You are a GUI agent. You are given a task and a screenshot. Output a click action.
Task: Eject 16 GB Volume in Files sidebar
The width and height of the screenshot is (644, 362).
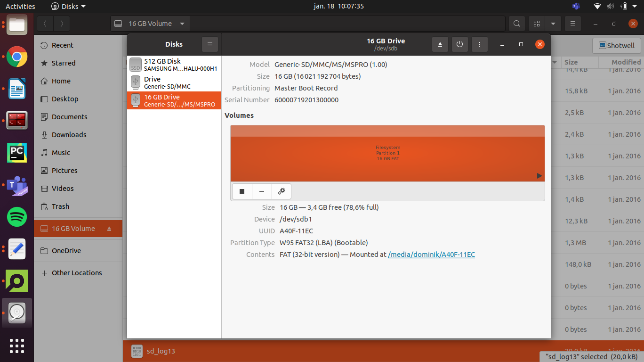coord(109,229)
